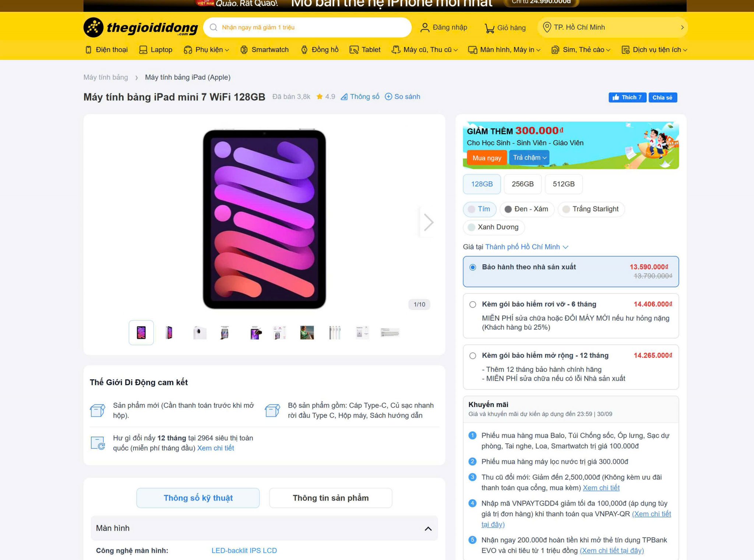This screenshot has width=754, height=560.
Task: Click the star rating icon
Action: pos(320,96)
